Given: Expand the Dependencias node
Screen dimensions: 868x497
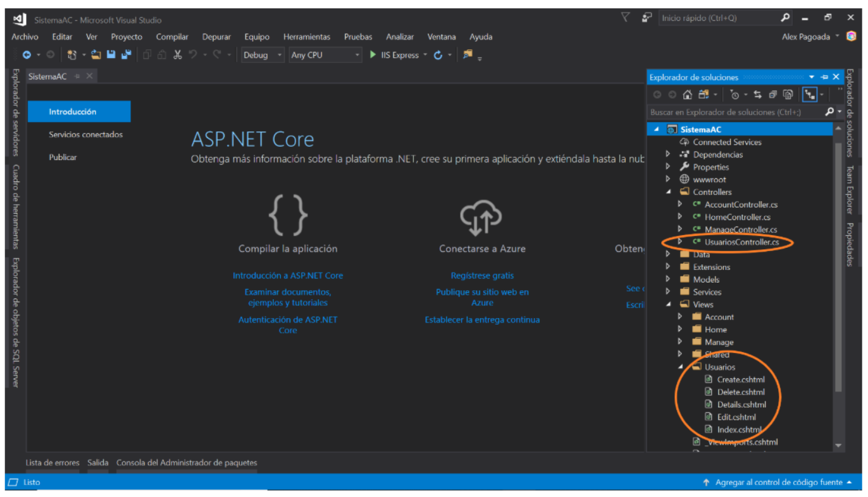Looking at the screenshot, I should 667,154.
